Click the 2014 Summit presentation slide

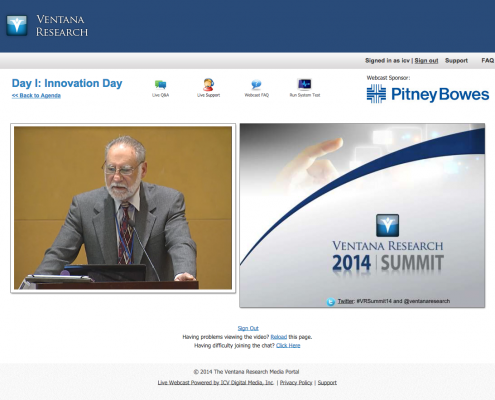(362, 215)
